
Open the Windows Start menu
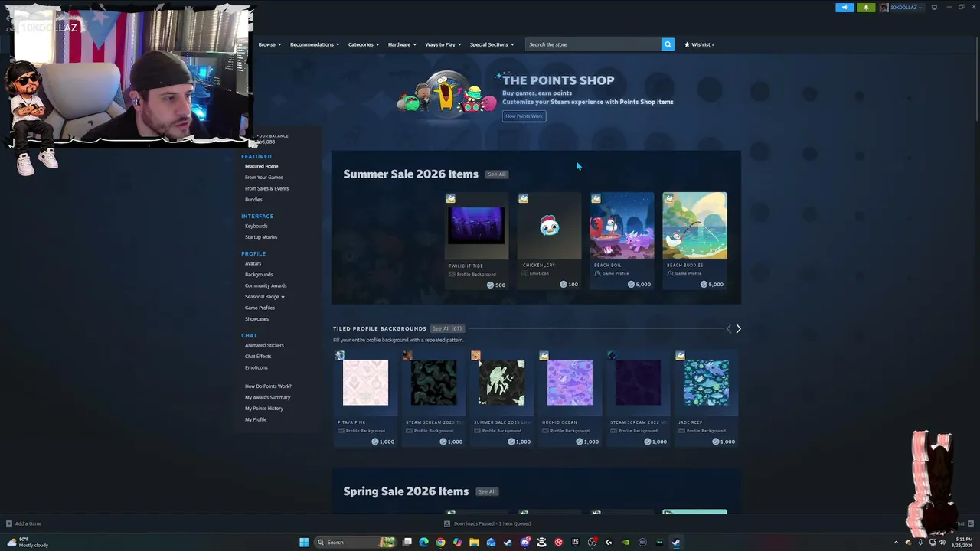click(x=304, y=543)
